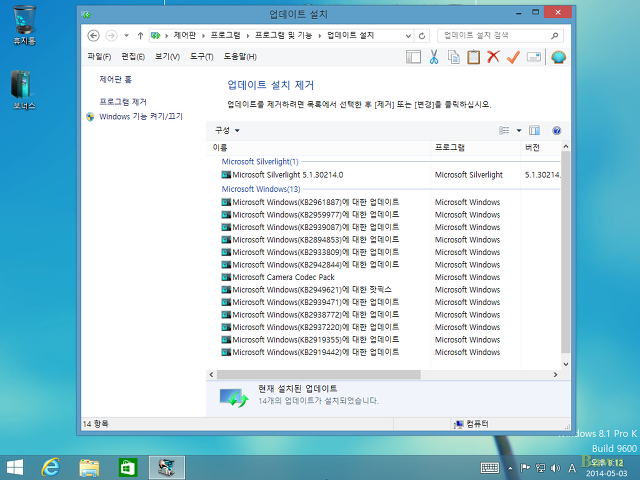Viewport: 640px width, 480px height.
Task: Open File Explorer from taskbar
Action: click(89, 468)
